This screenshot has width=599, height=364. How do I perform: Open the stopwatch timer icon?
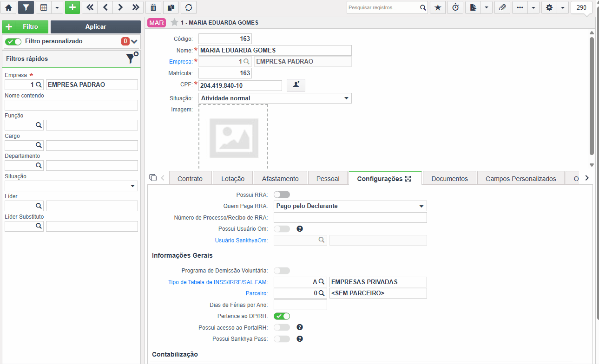455,7
